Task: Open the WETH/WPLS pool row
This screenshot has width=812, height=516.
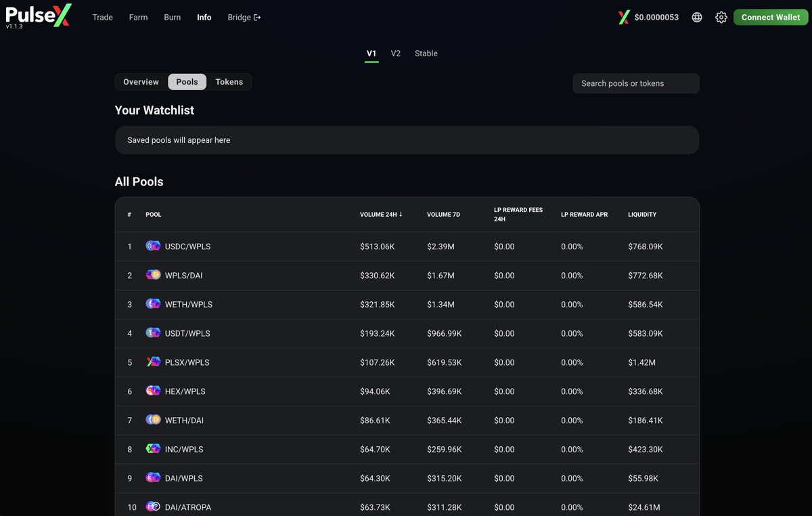Action: click(x=407, y=305)
